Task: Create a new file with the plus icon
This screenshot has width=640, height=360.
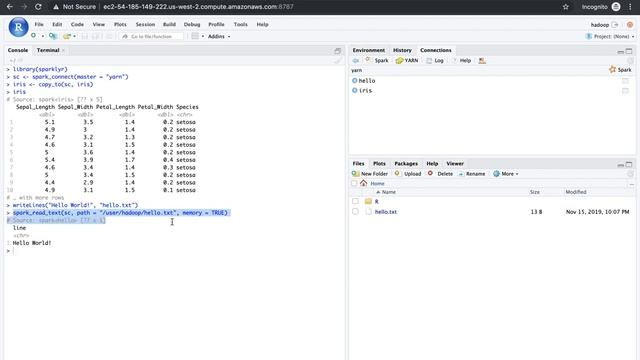Action: pyautogui.click(x=33, y=36)
